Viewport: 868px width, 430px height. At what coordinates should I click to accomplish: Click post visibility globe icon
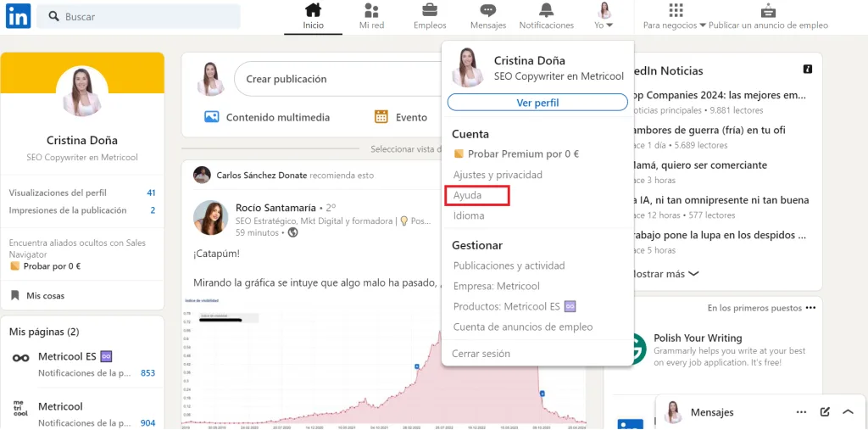[292, 232]
